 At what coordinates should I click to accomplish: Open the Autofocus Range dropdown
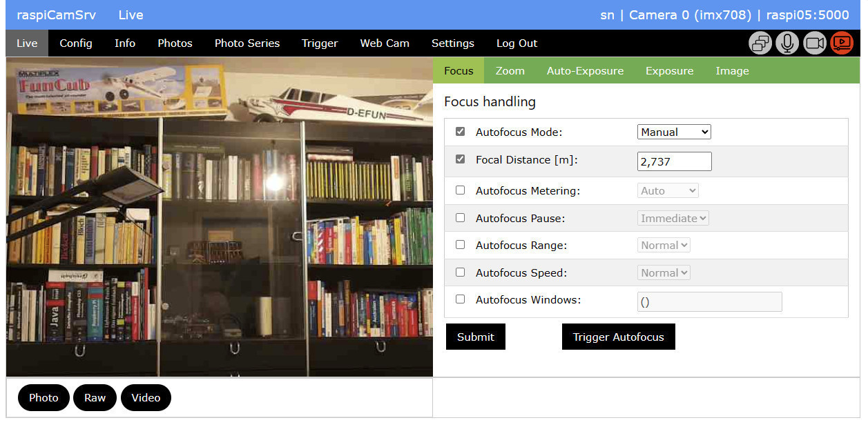click(664, 246)
